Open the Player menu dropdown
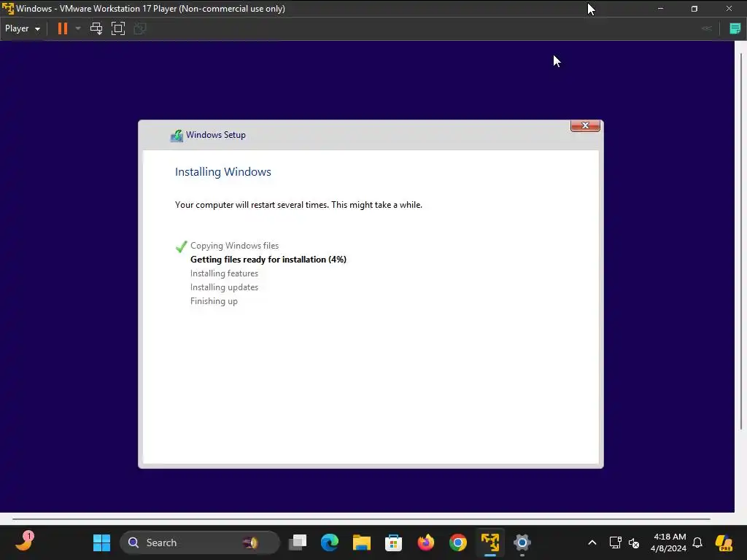This screenshot has width=747, height=560. click(23, 28)
